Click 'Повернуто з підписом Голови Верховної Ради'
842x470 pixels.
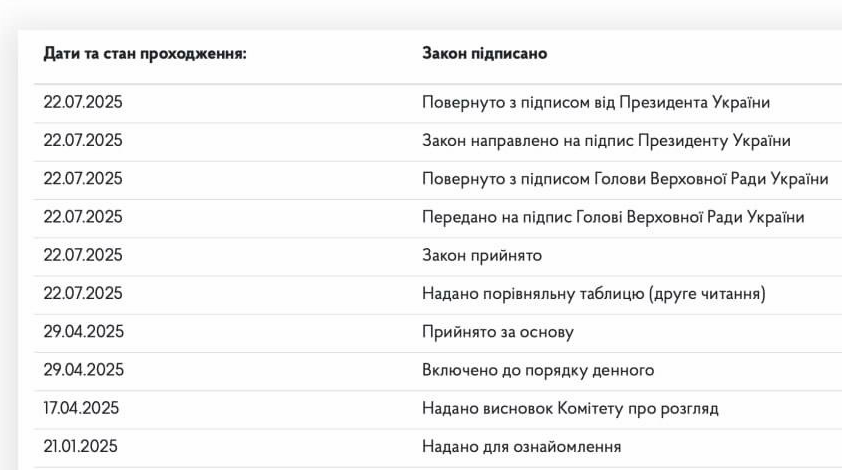(625, 179)
